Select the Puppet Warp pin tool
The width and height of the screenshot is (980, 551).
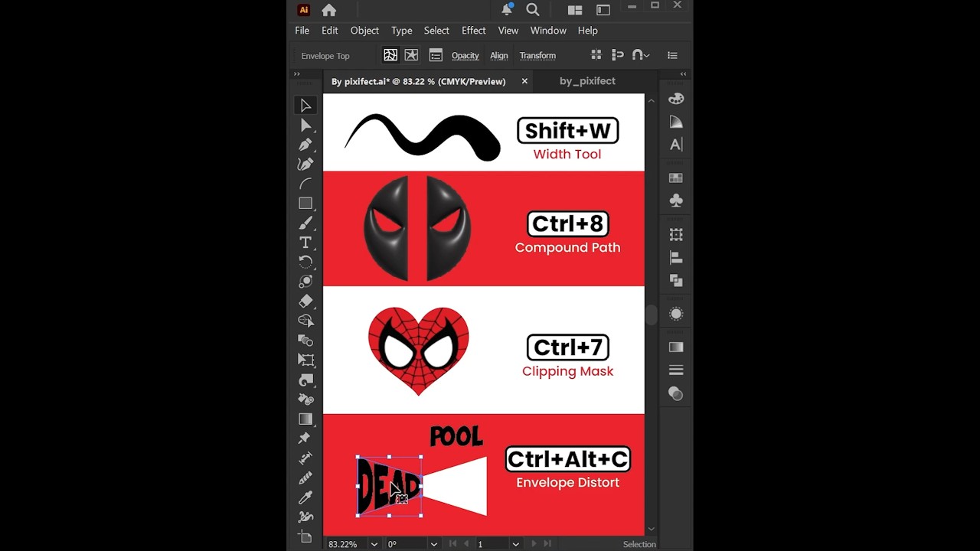click(305, 438)
